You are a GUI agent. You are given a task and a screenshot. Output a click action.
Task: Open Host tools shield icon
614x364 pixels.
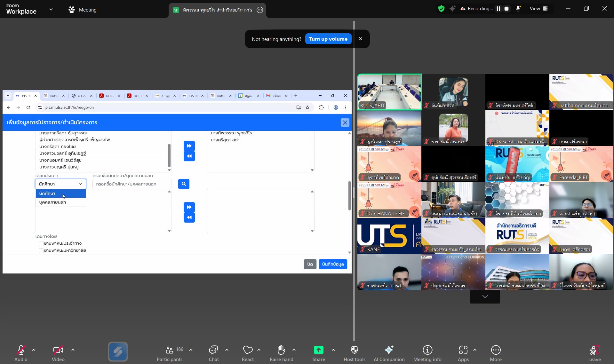[354, 350]
